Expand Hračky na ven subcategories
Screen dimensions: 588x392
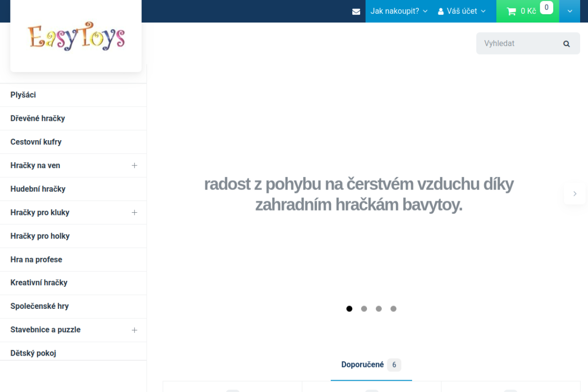tap(134, 165)
